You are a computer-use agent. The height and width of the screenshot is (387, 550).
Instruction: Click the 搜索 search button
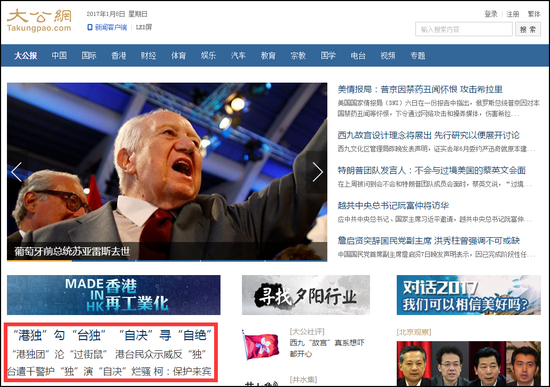[528, 29]
